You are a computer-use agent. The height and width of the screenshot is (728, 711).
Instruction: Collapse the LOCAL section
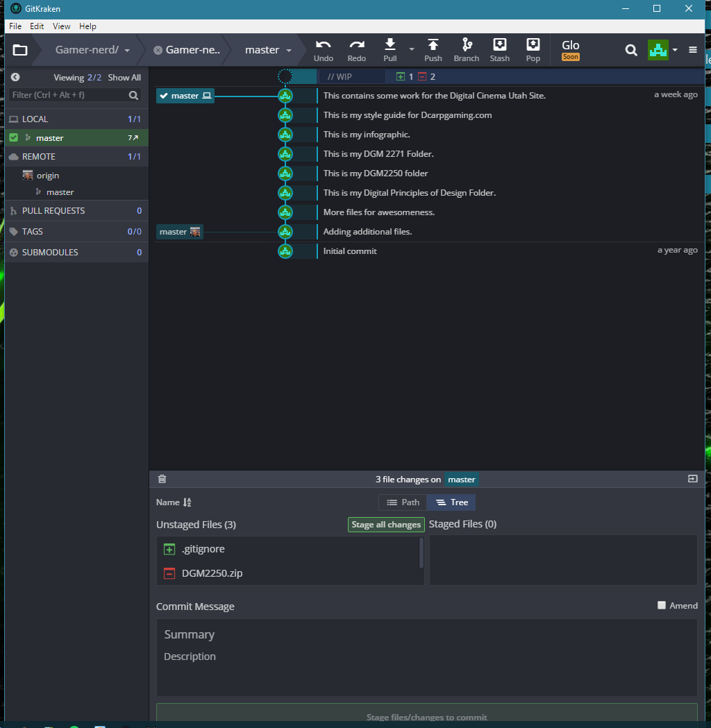point(76,119)
